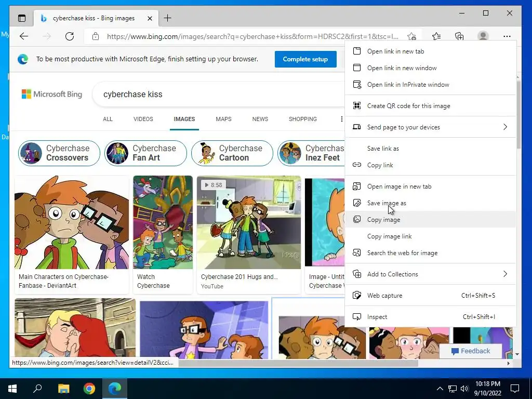Open the user profile icon
532x399 pixels.
pyautogui.click(x=483, y=36)
